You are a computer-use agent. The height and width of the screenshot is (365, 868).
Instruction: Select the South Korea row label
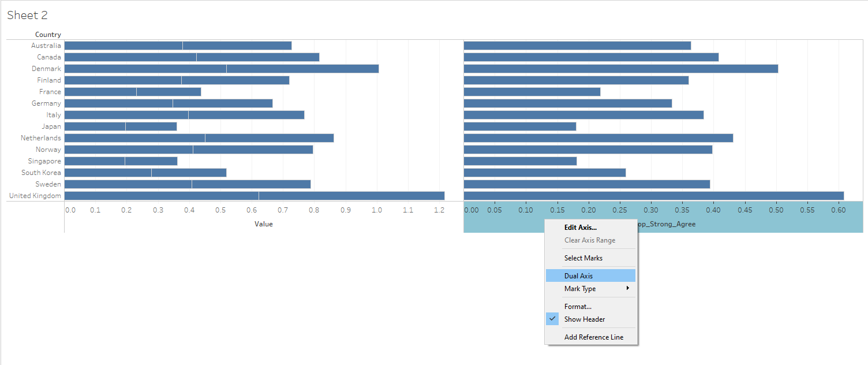pos(41,173)
